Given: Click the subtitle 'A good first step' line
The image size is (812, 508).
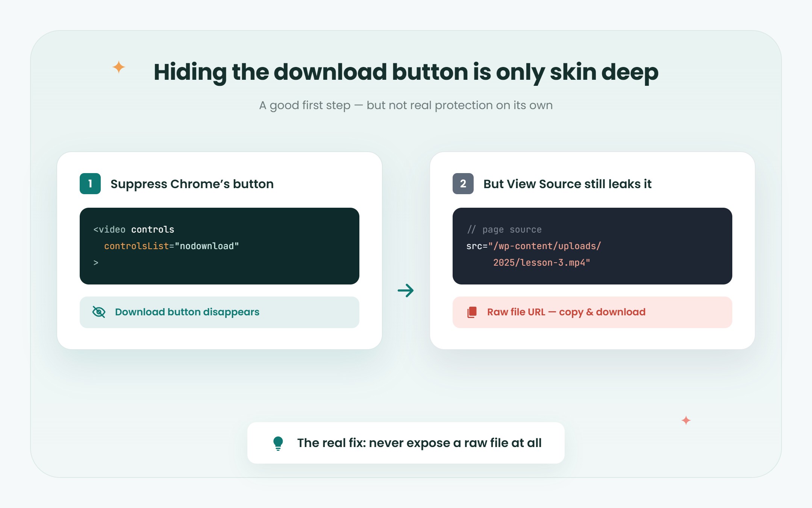Looking at the screenshot, I should pos(406,105).
